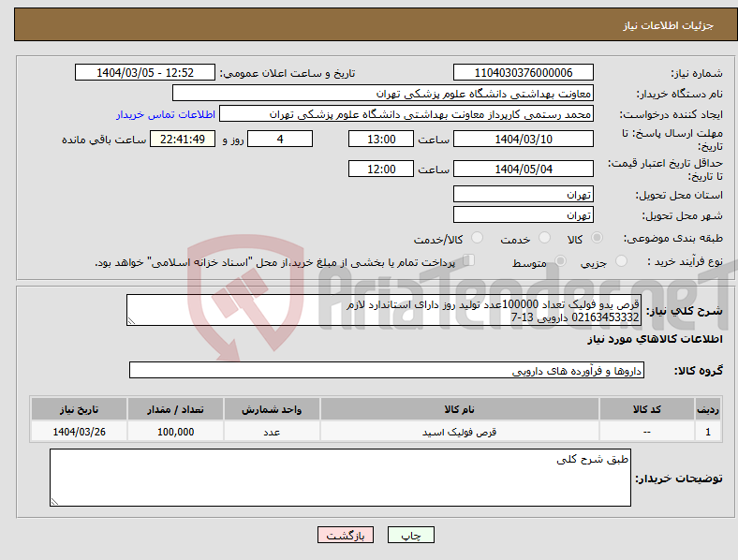Click the تعداد / مقدار column header
The image size is (738, 560).
175,409
